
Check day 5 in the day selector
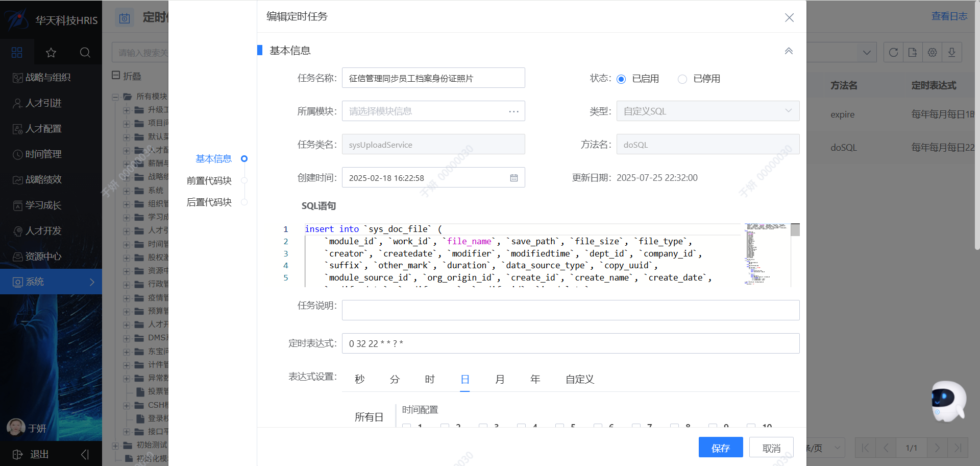(x=559, y=427)
